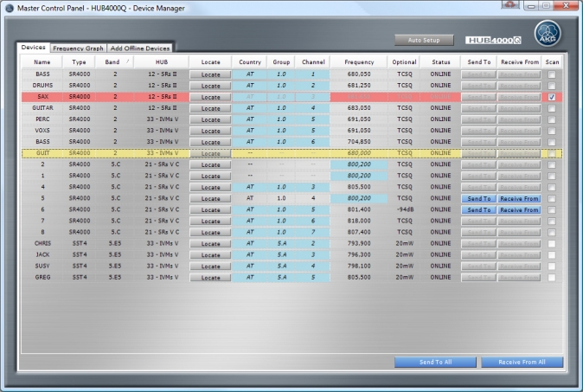583x392 pixels.
Task: Click Receive From for device 5
Action: pyautogui.click(x=519, y=199)
